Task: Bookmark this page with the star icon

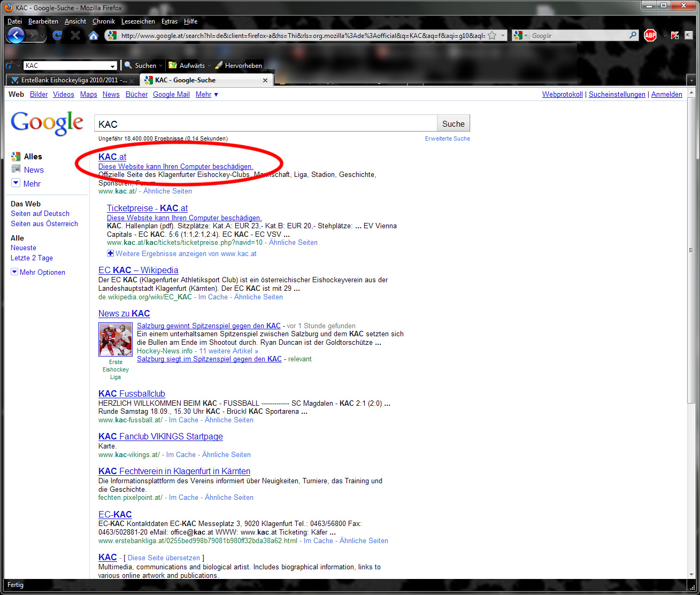Action: [492, 35]
